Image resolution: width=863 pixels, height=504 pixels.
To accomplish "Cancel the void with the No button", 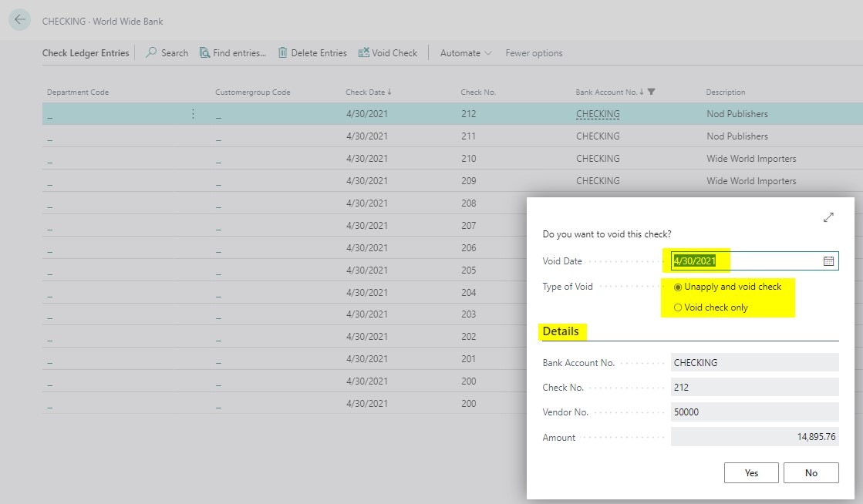I will pos(811,472).
